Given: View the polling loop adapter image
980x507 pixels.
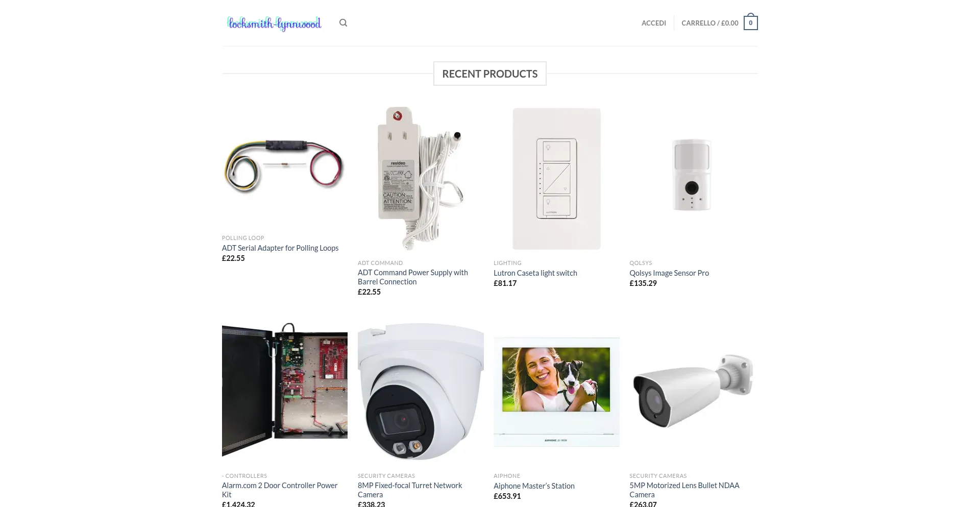Looking at the screenshot, I should pos(285,166).
